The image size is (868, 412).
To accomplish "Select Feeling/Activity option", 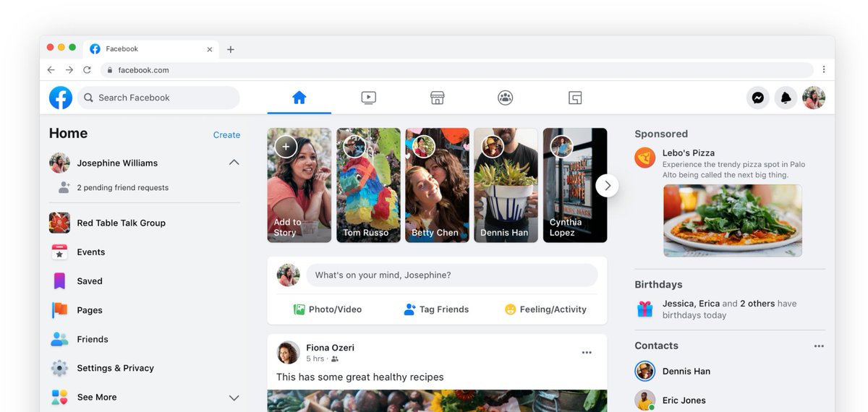I will (x=545, y=309).
